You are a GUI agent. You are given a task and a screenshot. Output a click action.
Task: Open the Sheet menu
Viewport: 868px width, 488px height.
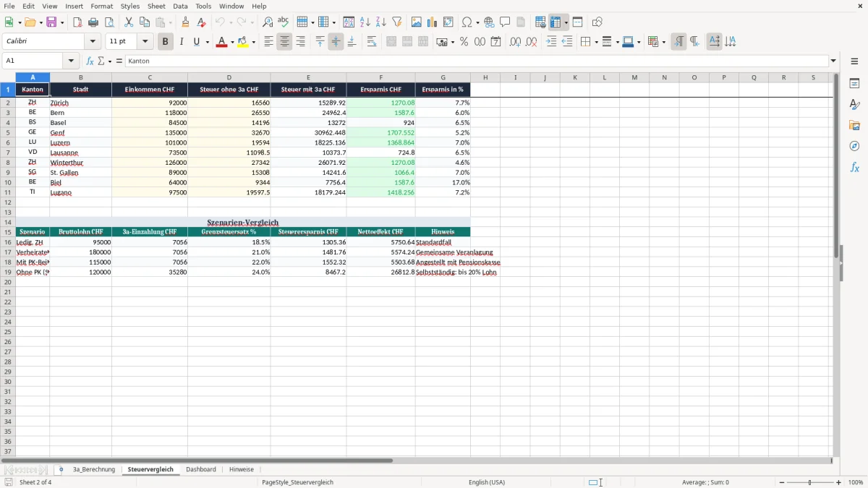tap(156, 6)
